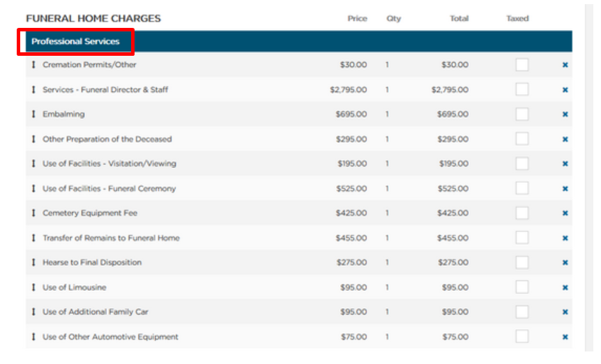Viewport: 601px width, 364px height.
Task: Remove the Cremation Permits/Other line item
Action: click(565, 65)
